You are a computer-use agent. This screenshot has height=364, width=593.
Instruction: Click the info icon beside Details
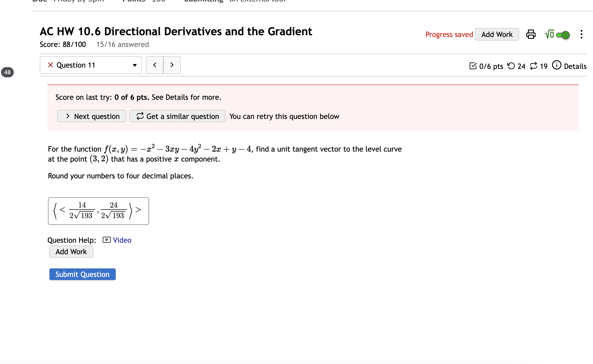coord(557,66)
